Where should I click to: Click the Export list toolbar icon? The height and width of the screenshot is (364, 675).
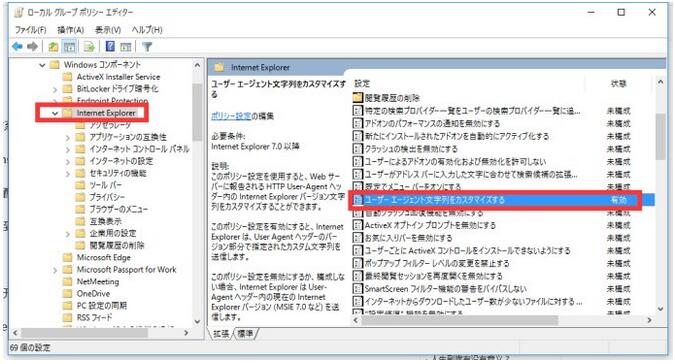89,46
